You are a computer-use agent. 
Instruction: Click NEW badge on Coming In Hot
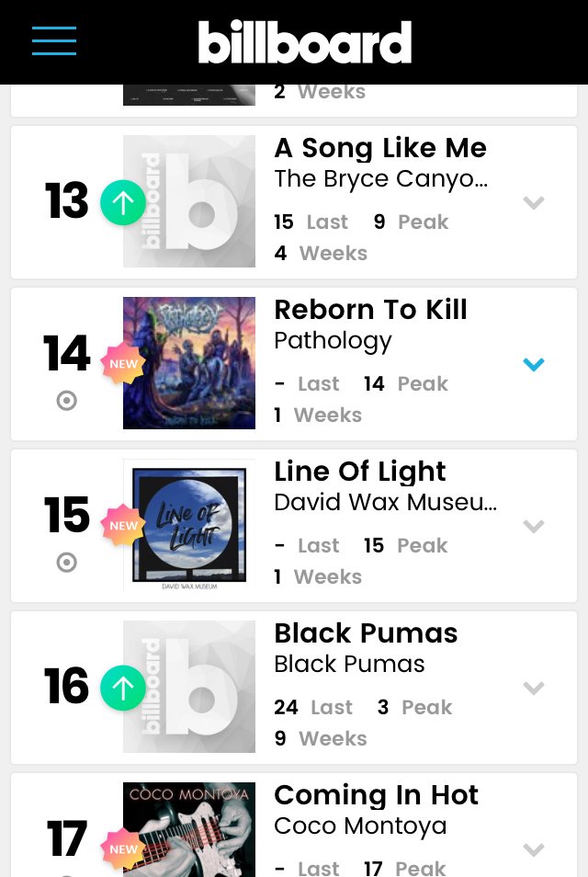coord(123,849)
